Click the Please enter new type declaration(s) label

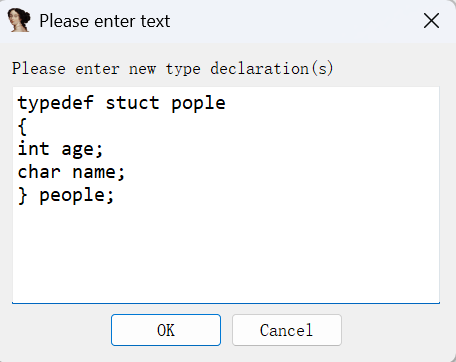tap(172, 69)
